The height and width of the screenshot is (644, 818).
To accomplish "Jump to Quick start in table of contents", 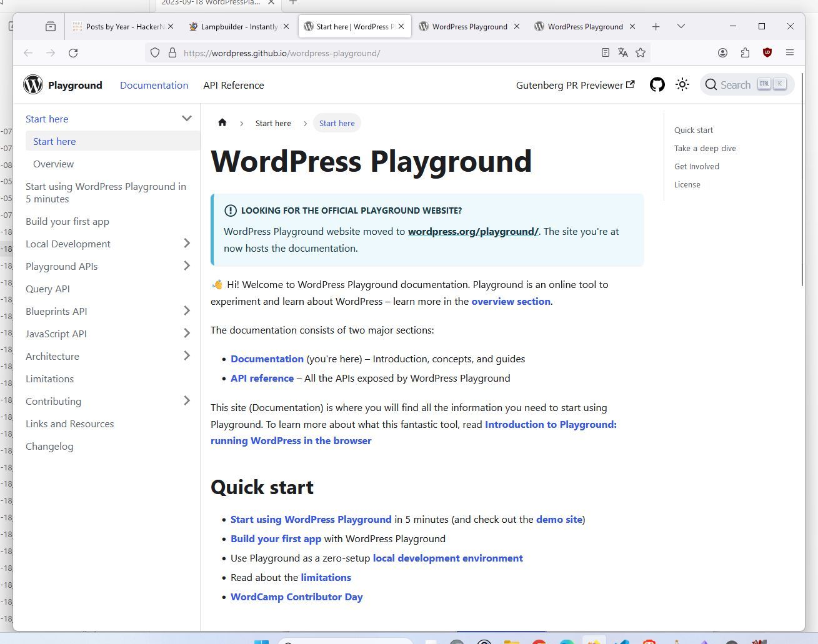I will (x=694, y=130).
